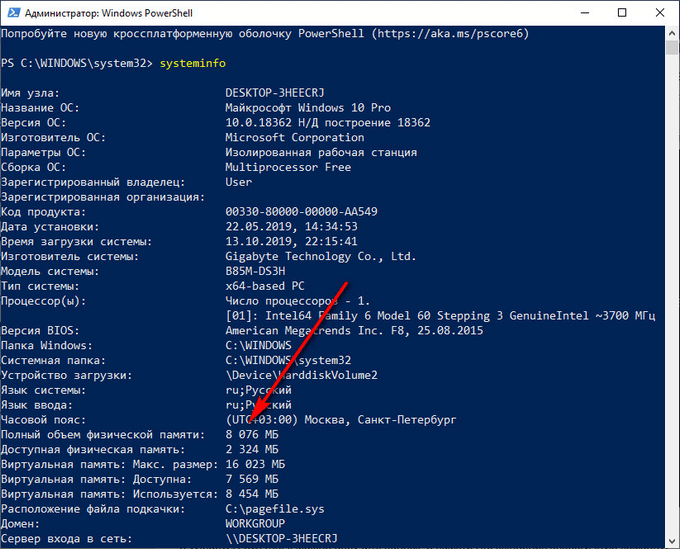This screenshot has height=549, width=680.
Task: Click 'Число процессоров - 1.' text
Action: point(298,301)
